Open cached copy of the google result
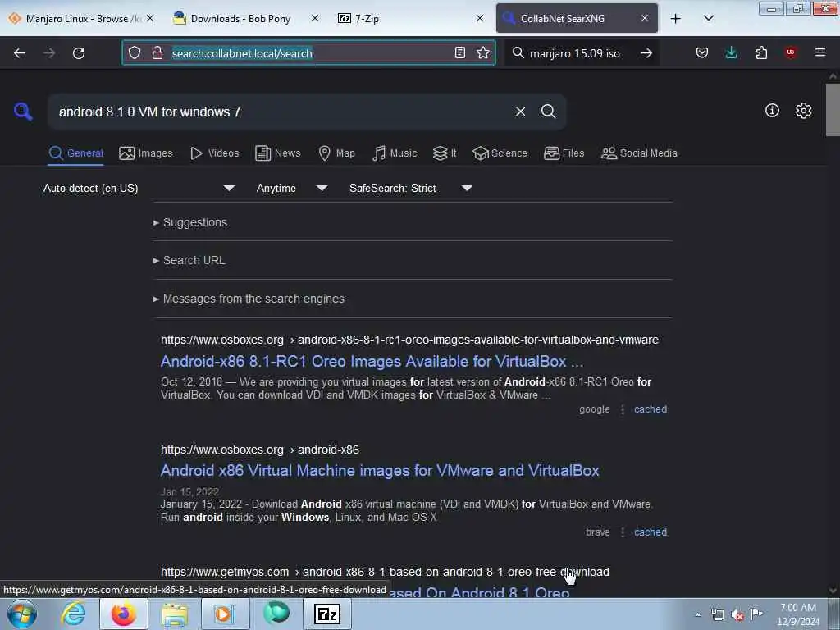Image resolution: width=840 pixels, height=630 pixels. coord(651,409)
